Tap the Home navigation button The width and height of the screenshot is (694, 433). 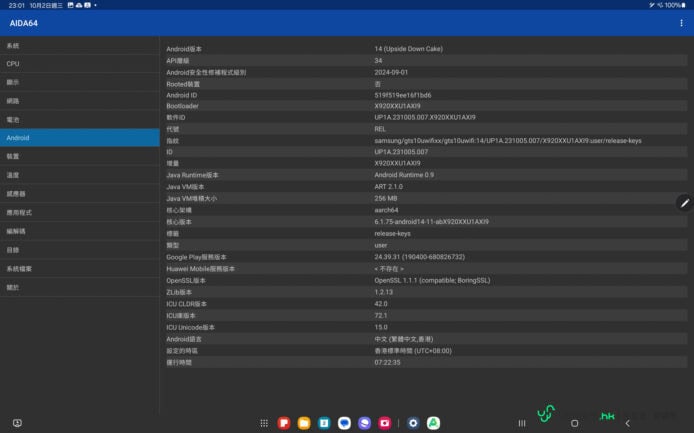[x=574, y=423]
